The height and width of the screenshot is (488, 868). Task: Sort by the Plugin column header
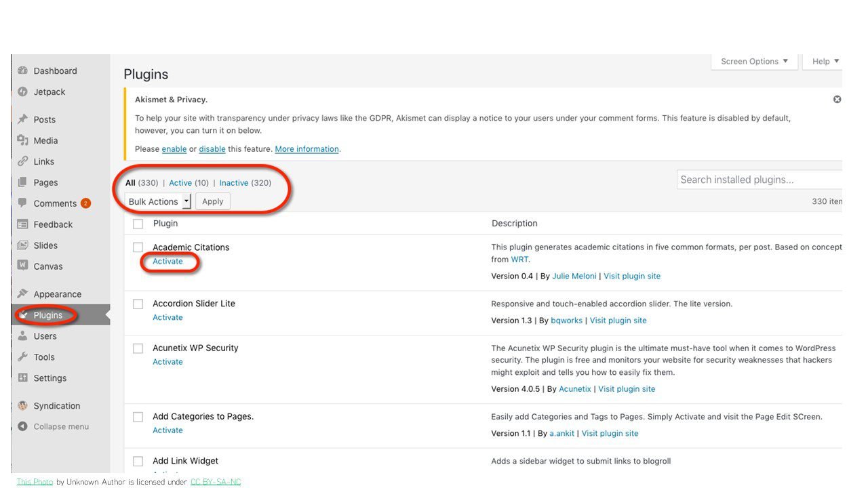tap(165, 224)
